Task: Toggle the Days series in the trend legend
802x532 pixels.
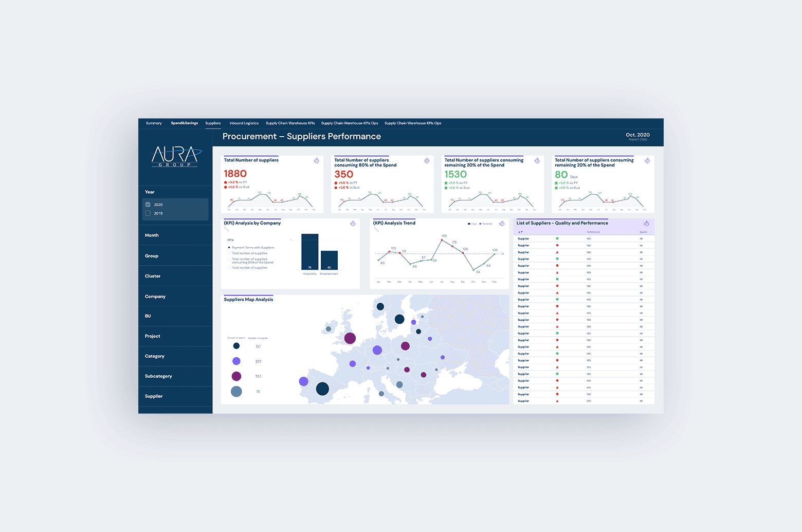Action: 472,224
